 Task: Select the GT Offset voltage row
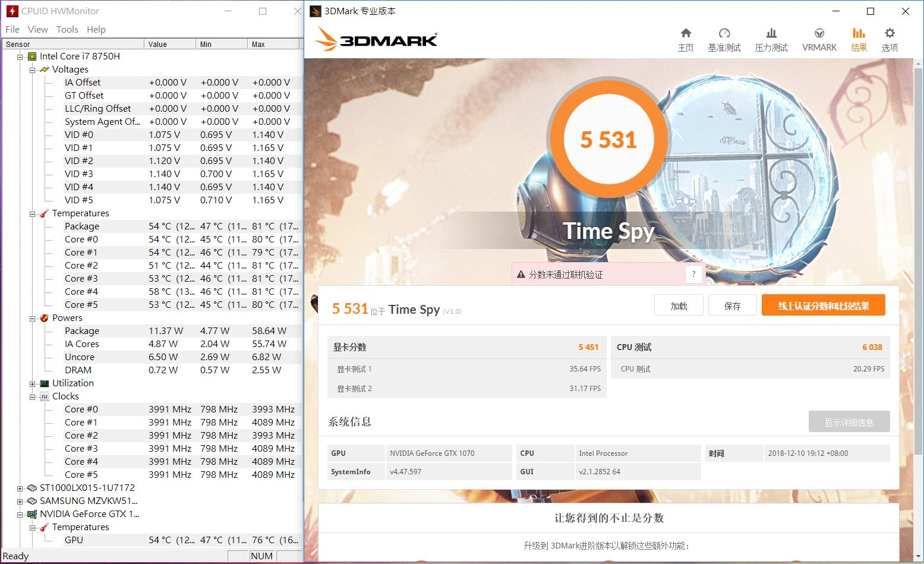click(x=182, y=96)
